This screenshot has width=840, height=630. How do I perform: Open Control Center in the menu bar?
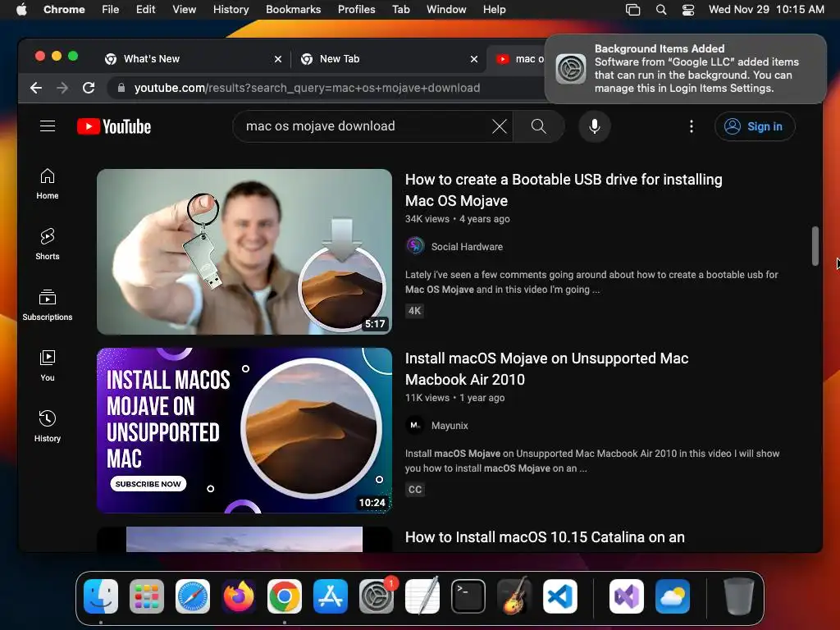[x=688, y=10]
